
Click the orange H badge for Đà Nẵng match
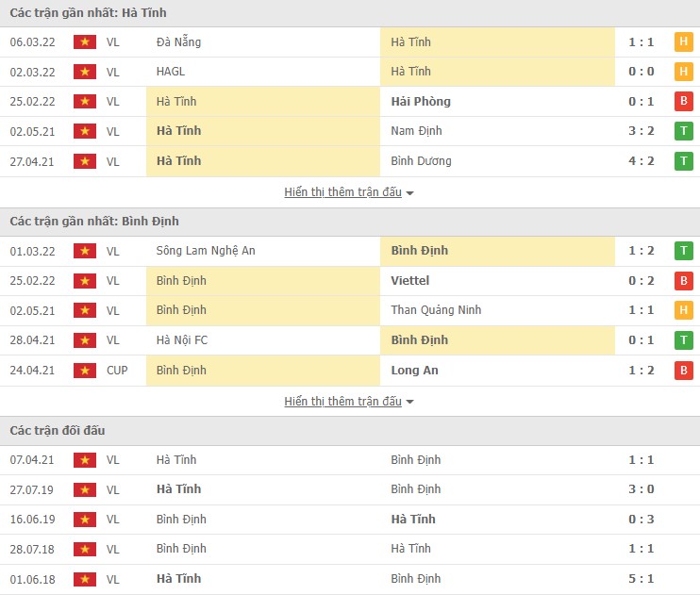(x=683, y=42)
